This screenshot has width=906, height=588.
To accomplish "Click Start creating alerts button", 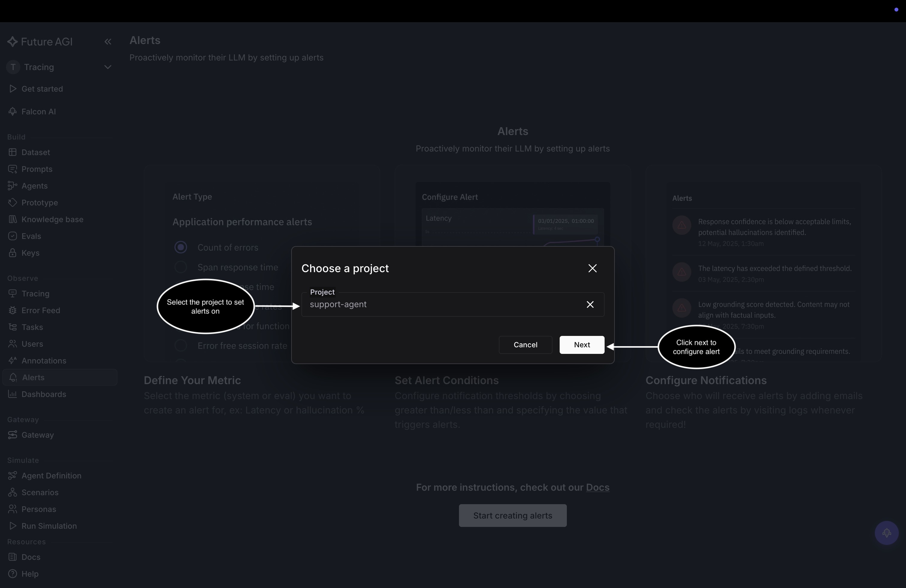I will tap(512, 515).
